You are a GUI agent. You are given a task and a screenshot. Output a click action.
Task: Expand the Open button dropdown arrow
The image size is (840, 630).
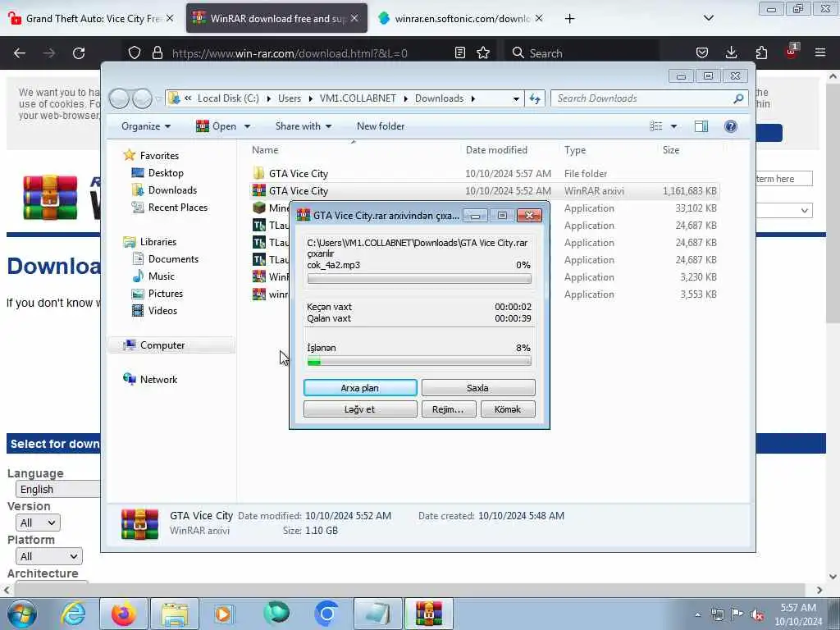click(x=247, y=126)
